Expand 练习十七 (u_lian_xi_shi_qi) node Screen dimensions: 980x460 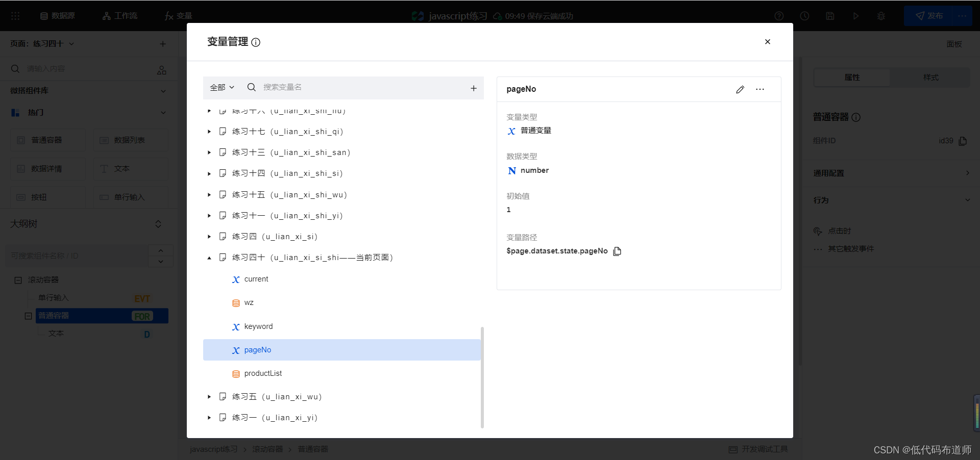tap(209, 132)
